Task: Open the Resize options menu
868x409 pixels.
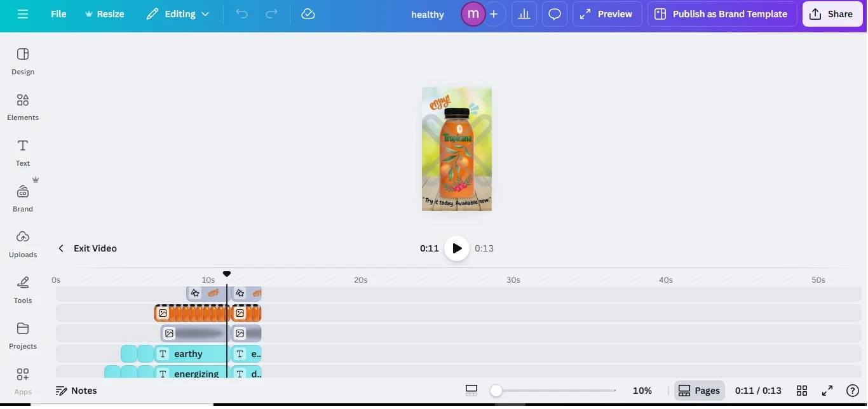Action: (105, 14)
